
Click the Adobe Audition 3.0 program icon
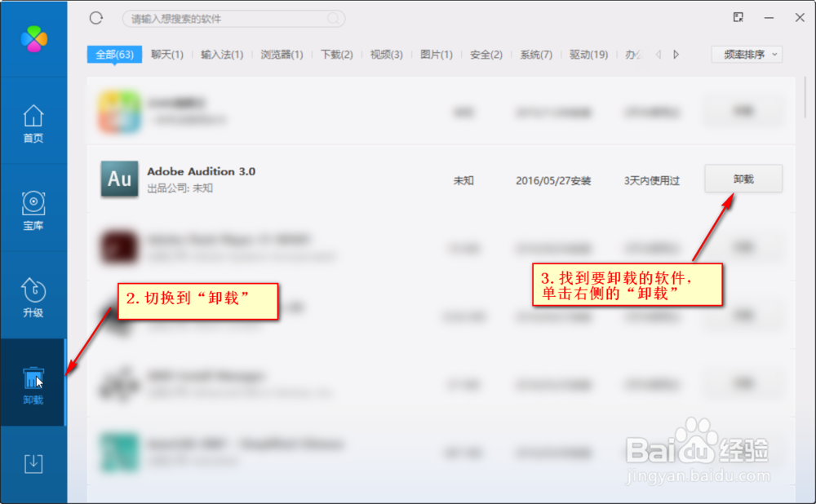(x=119, y=179)
